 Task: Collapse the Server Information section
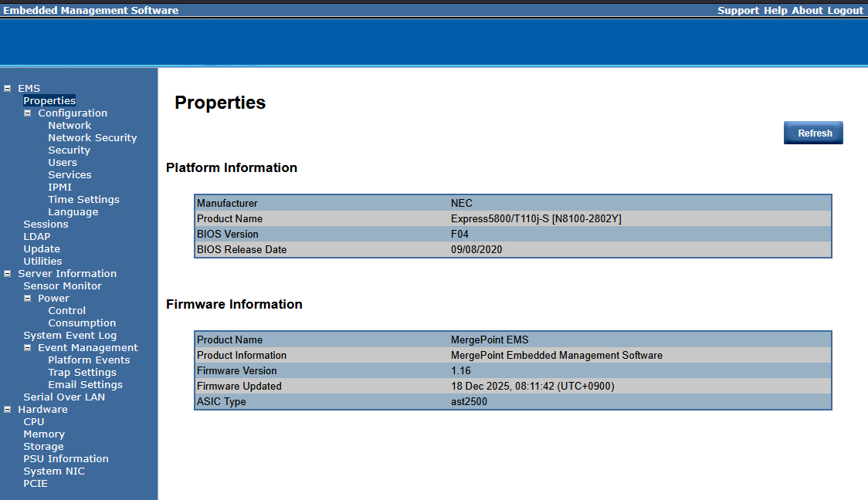tap(8, 274)
